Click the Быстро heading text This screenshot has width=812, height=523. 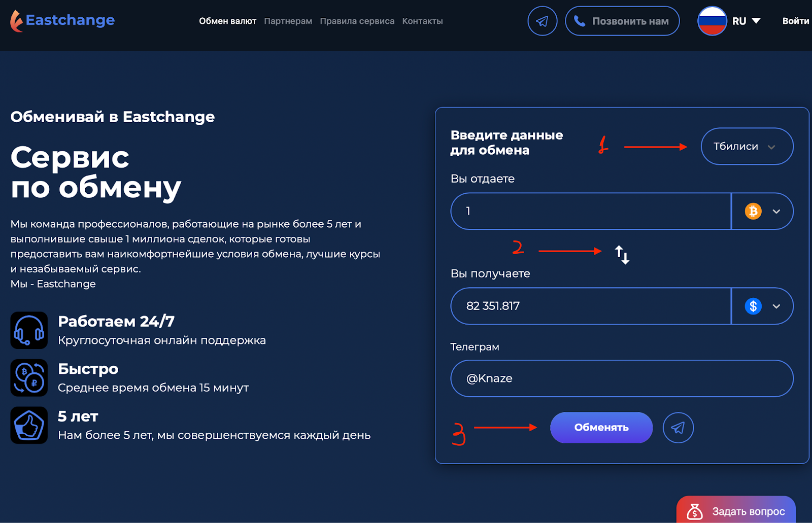click(x=88, y=369)
